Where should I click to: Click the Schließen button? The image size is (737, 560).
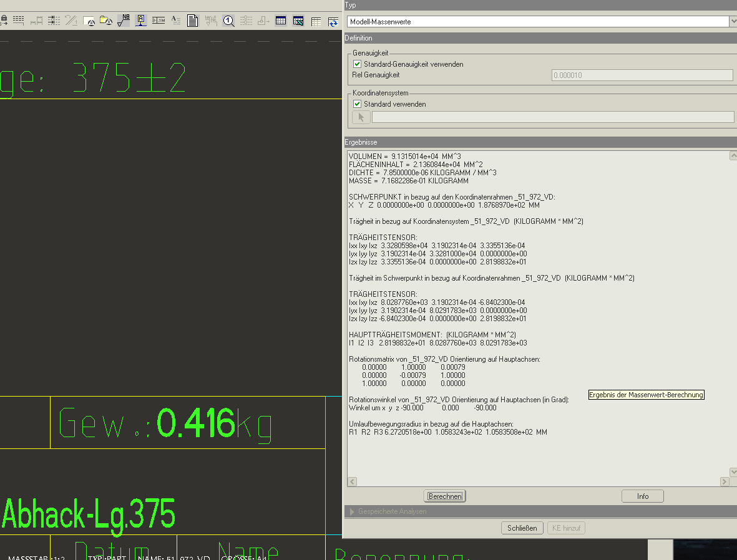(x=522, y=528)
